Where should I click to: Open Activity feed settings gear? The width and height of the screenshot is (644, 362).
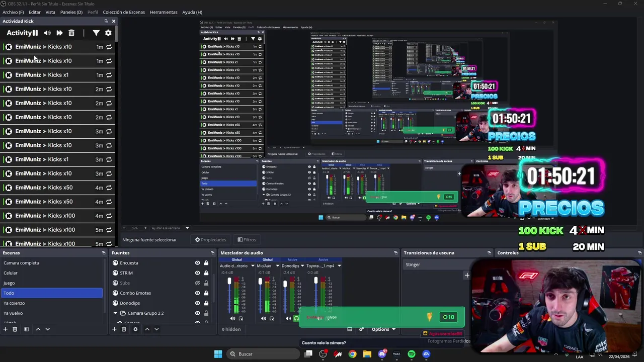point(108,33)
